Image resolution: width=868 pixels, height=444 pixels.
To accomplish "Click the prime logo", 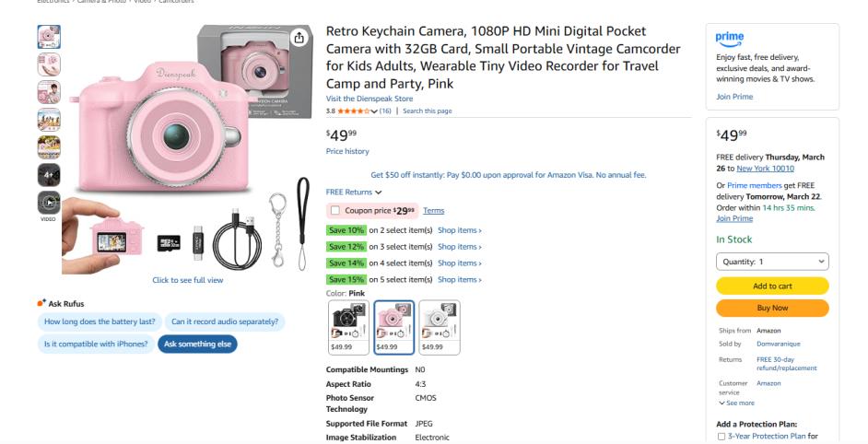I will click(730, 38).
